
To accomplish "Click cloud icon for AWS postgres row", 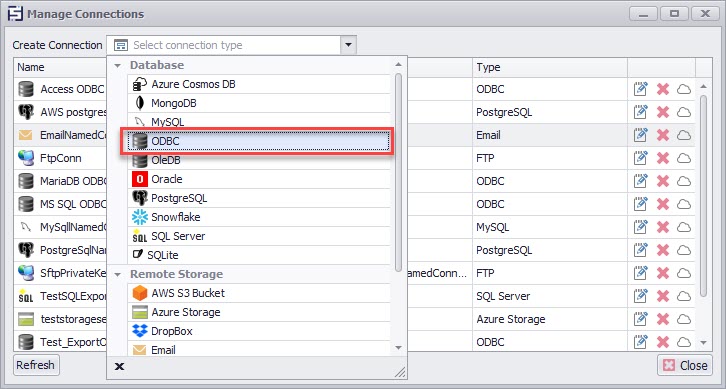I will pyautogui.click(x=684, y=112).
